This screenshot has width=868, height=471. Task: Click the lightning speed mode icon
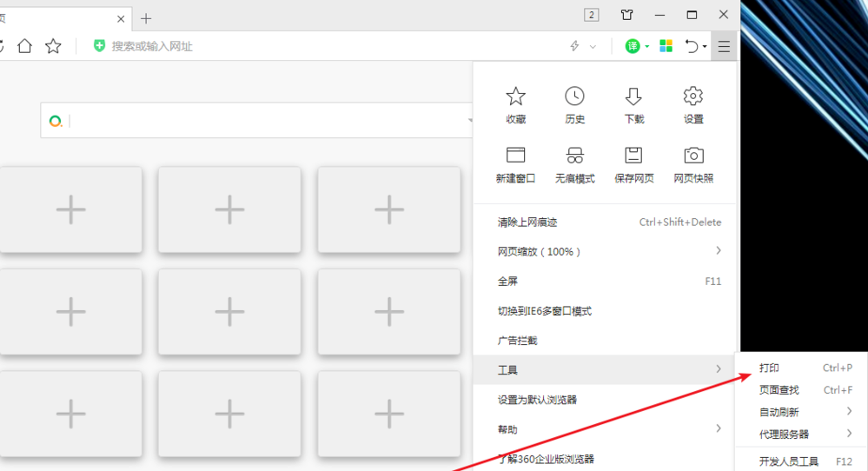tap(574, 46)
